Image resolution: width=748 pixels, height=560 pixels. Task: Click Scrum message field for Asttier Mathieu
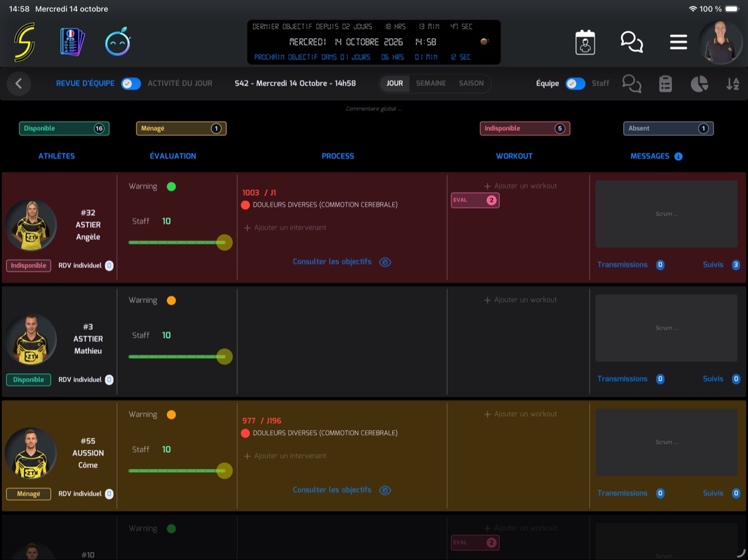666,328
